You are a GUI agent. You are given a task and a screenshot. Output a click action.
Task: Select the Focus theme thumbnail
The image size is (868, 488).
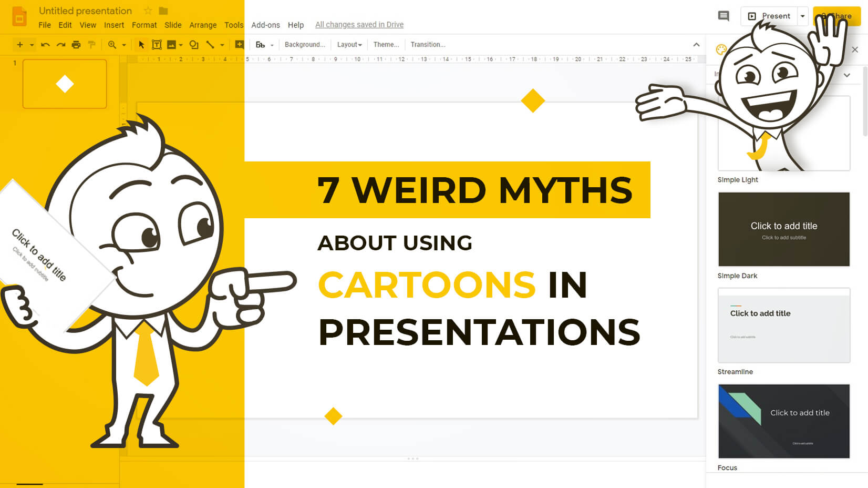point(783,421)
